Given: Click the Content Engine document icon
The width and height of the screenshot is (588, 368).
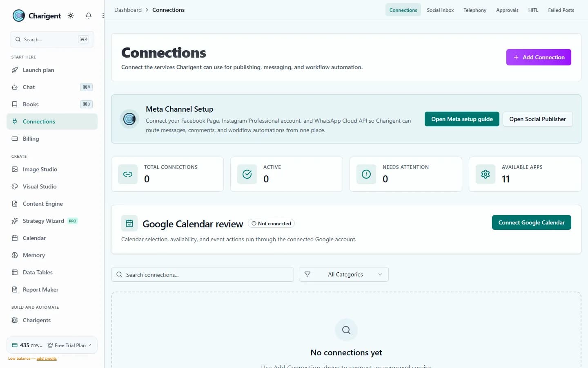Looking at the screenshot, I should [15, 204].
